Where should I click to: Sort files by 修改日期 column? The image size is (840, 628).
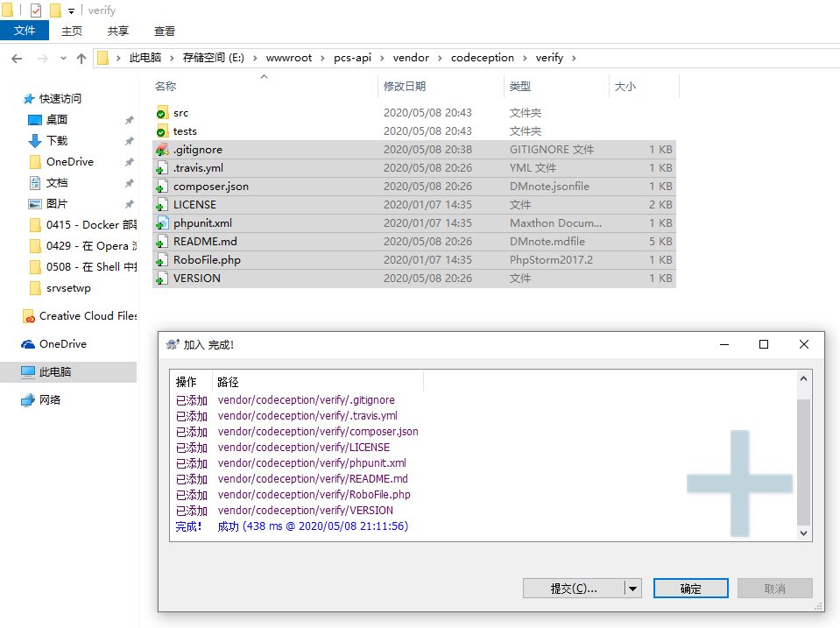coord(405,87)
